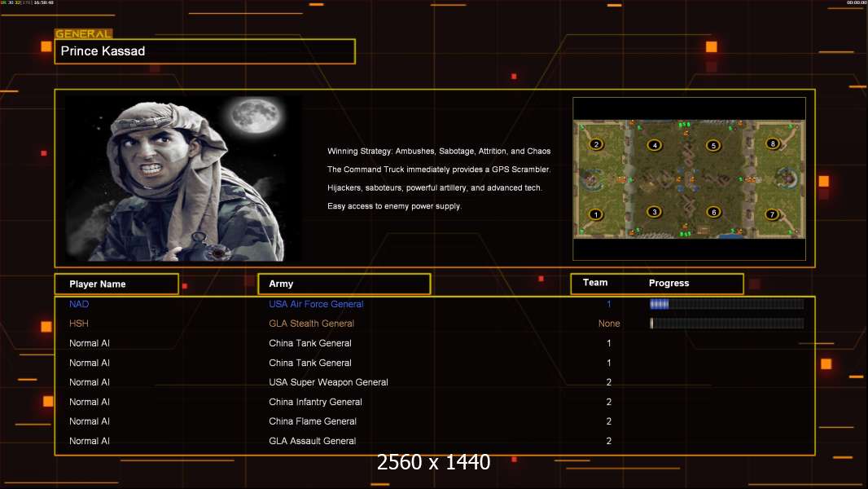Click HSH's loading progress bar

[x=727, y=324]
